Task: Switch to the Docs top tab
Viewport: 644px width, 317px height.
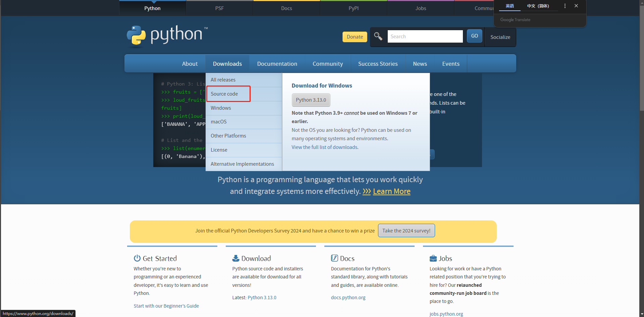Action: [286, 8]
